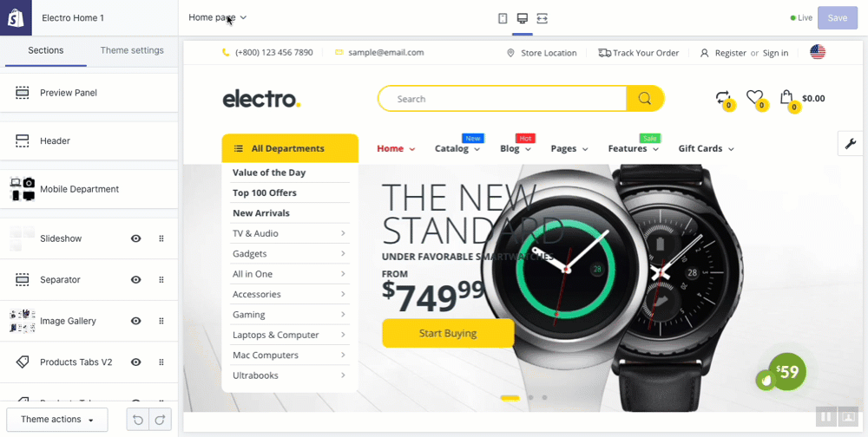Open the wrench tool on preview
This screenshot has height=437, width=868.
coord(851,144)
